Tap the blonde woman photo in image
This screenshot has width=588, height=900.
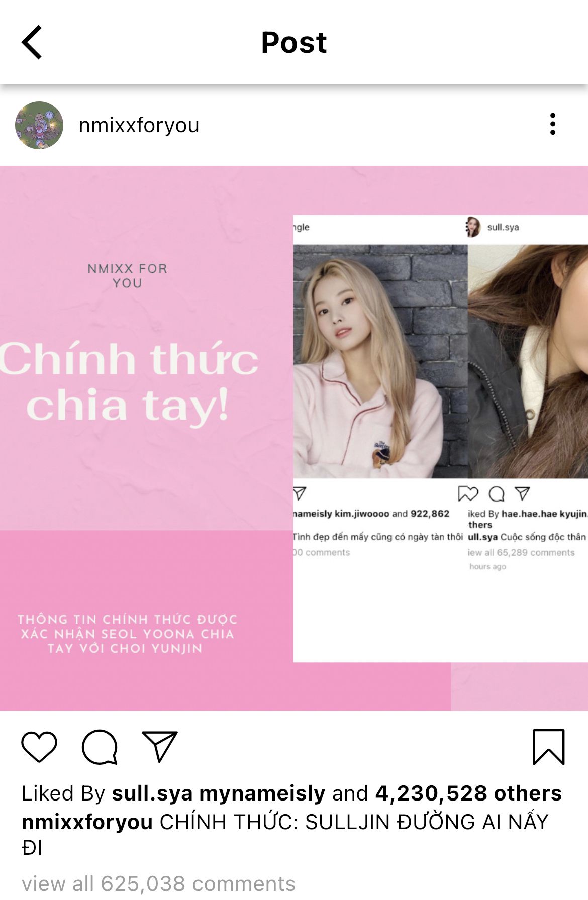point(380,361)
